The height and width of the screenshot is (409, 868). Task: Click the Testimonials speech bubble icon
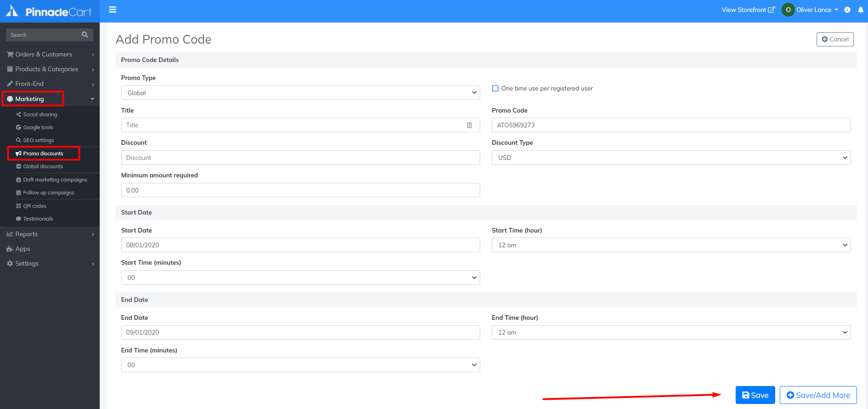click(18, 219)
